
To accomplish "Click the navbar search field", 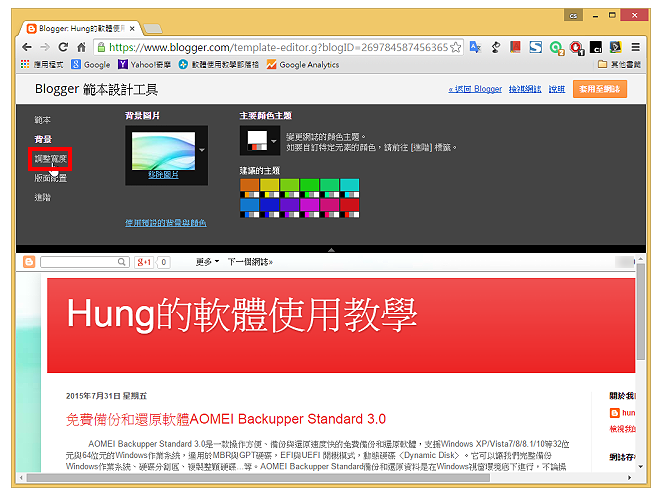I will point(84,262).
